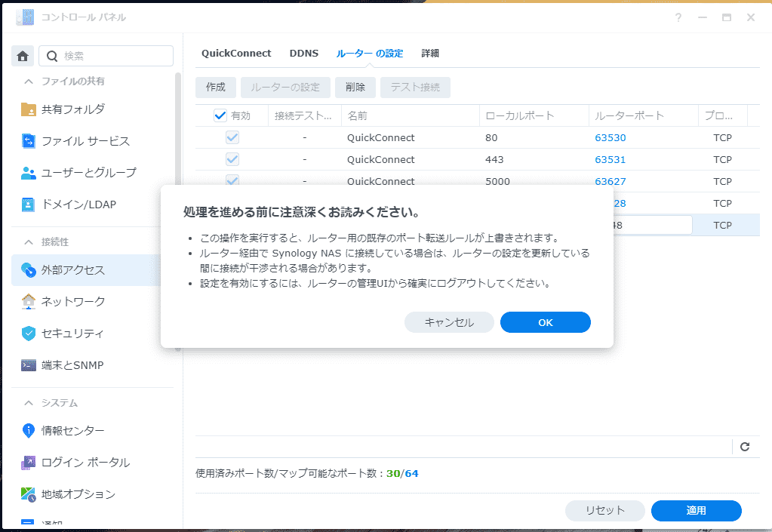Click the 30/64 port count text

pos(402,473)
